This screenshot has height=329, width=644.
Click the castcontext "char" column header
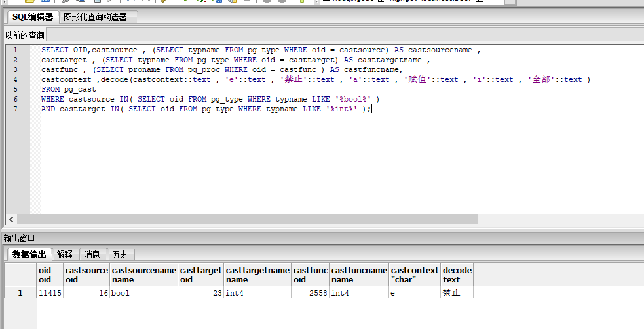[415, 275]
